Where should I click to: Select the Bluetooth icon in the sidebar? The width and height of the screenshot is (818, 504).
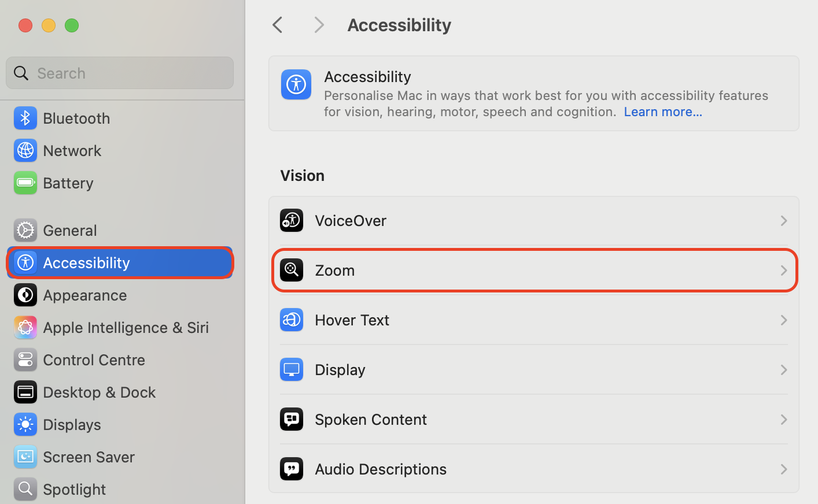pos(25,118)
